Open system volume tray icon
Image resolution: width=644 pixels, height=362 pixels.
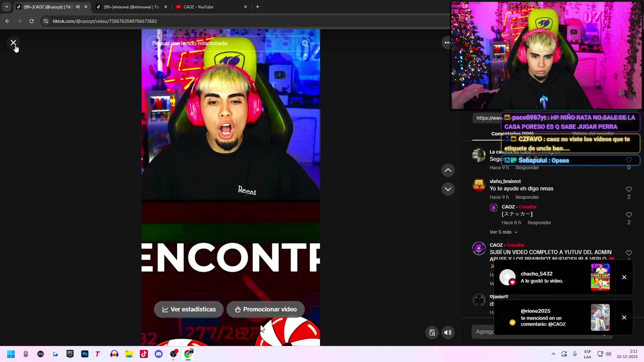pos(608,354)
